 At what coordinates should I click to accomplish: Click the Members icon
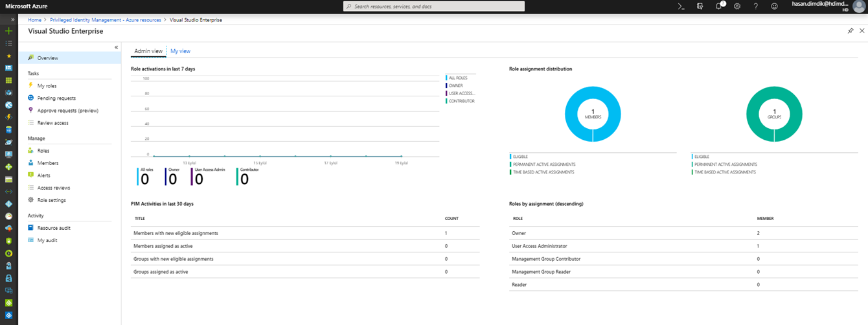point(30,163)
